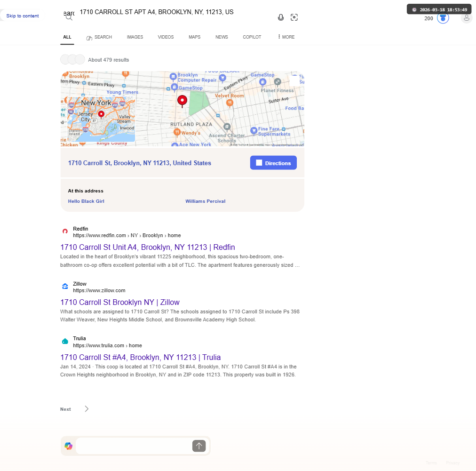Screen dimensions: 476x471
Task: Click the Wendy's map marker
Action: pyautogui.click(x=177, y=132)
